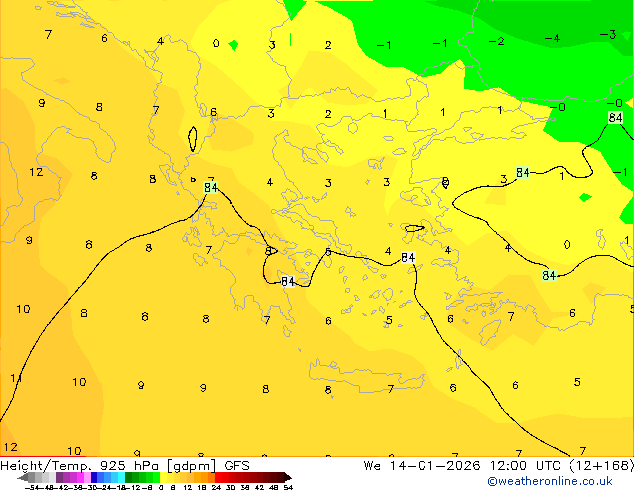Viewport: 634px width, 490px height.
Task: Click the '-54' scale label
Action: point(32,487)
